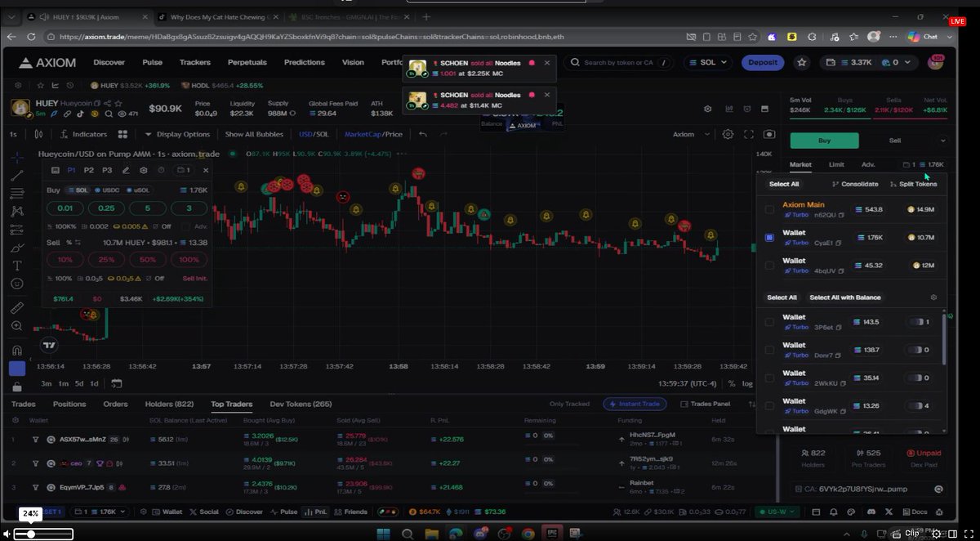Screen dimensions: 980x541
Task: Edit instant trade panel presets
Action: 126,170
